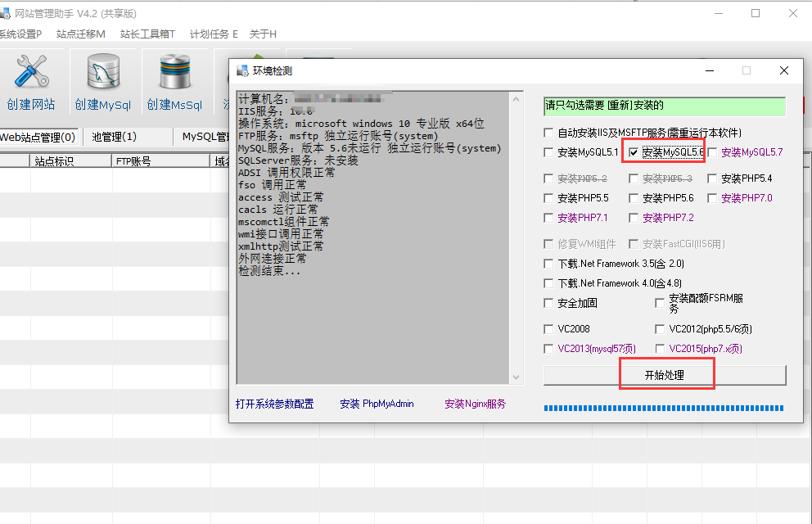This screenshot has width=812, height=524.
Task: Uncheck the 安装MySQL5.6 checkbox
Action: point(634,152)
